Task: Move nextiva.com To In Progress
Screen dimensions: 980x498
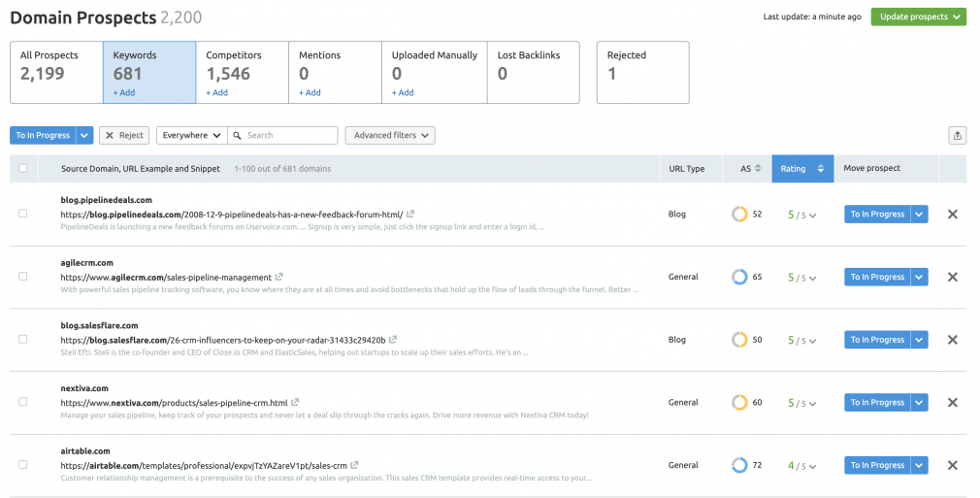Action: [877, 402]
